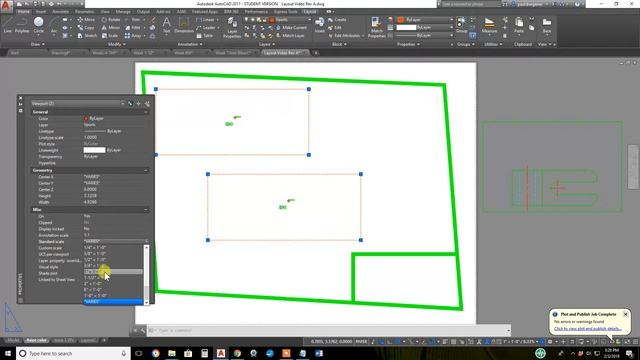The width and height of the screenshot is (640, 360).
Task: Click Match Layer button
Action: click(289, 36)
